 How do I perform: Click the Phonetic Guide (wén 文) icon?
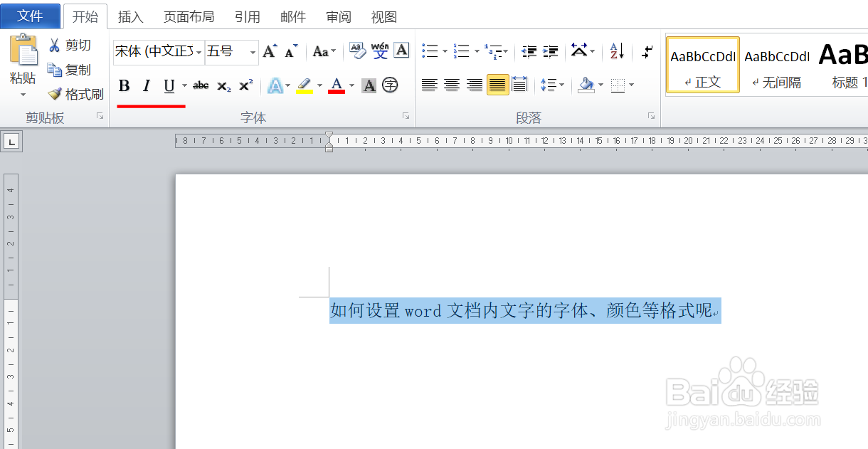[380, 51]
